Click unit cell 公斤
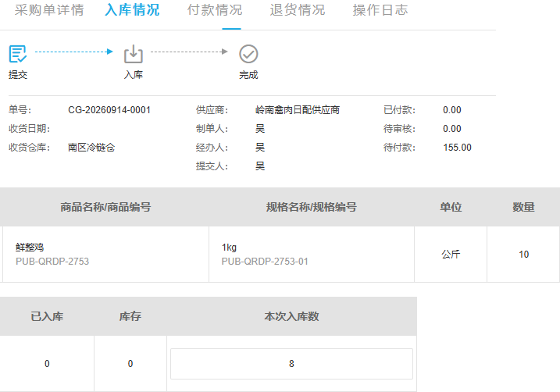Screen dimensions: 560x392 click(451, 255)
